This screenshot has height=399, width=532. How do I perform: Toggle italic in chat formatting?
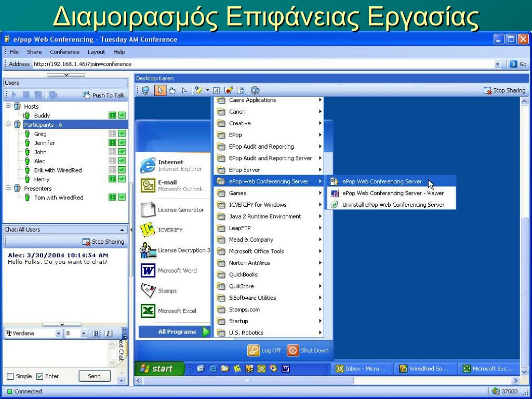(x=108, y=334)
